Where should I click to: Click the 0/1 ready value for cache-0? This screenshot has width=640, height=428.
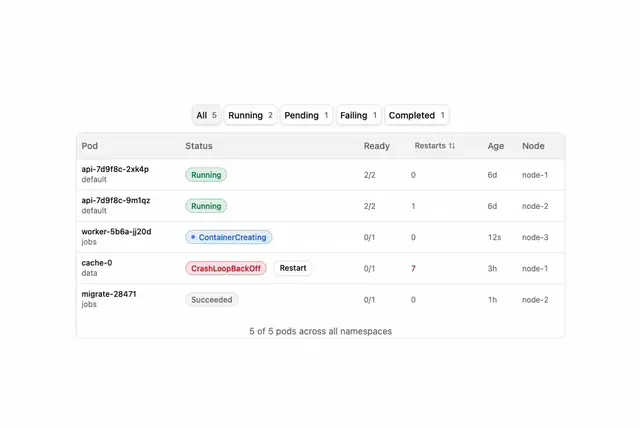369,268
